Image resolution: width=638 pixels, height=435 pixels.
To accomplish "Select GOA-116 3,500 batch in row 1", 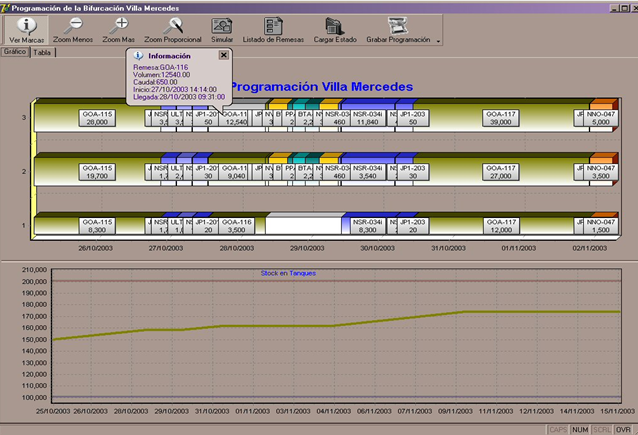I will tap(236, 226).
